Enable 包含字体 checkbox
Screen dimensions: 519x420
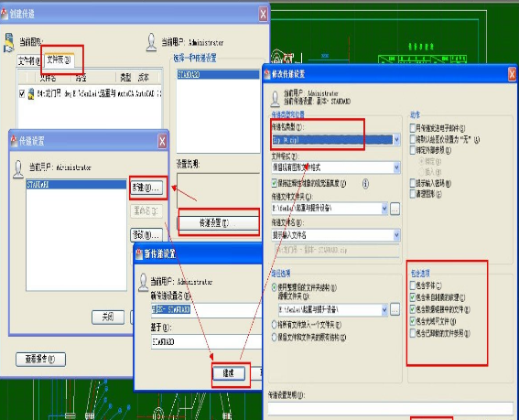click(413, 285)
